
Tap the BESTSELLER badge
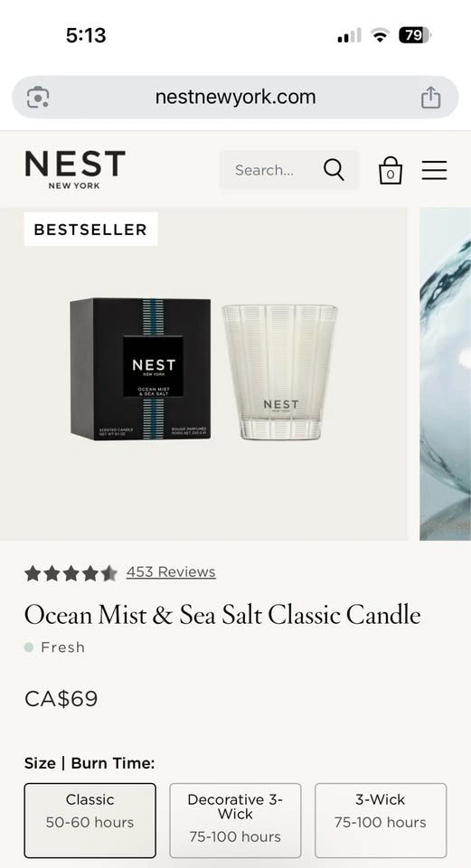coord(90,229)
